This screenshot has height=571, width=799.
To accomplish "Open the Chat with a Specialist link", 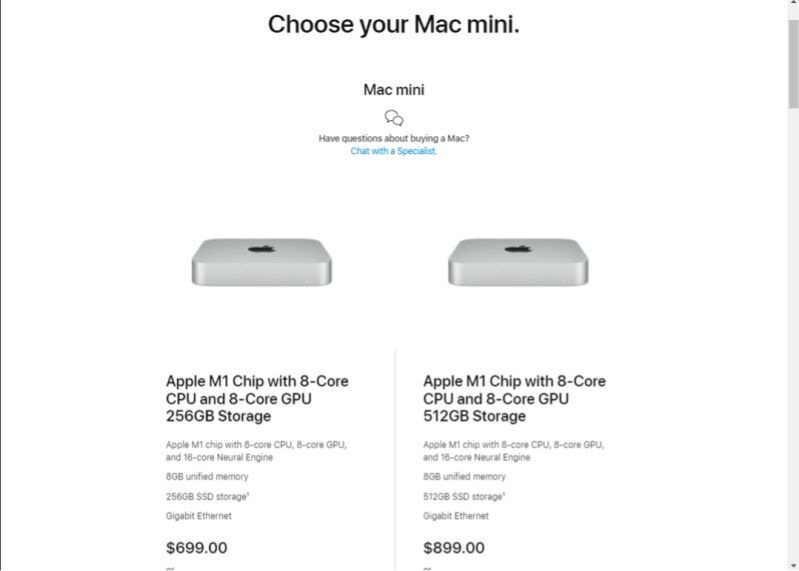I will click(393, 152).
